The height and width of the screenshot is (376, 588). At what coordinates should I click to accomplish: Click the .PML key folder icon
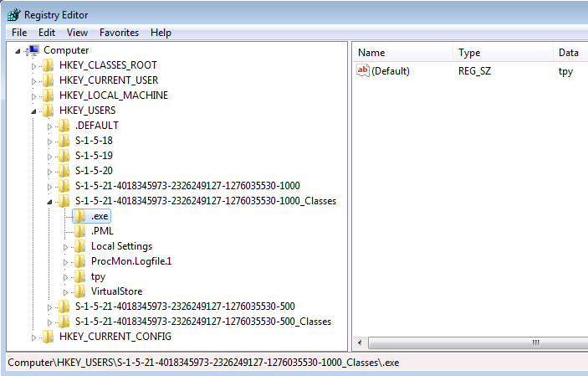80,231
